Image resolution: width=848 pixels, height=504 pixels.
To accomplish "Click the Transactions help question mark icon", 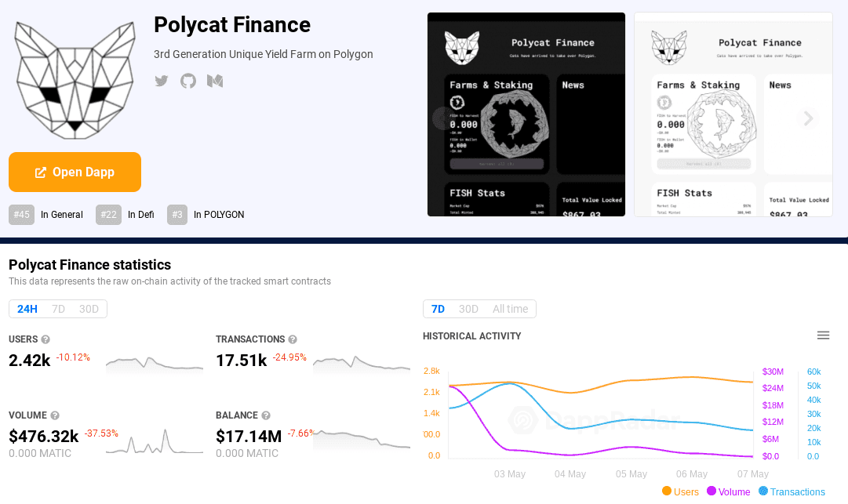I will tap(293, 339).
